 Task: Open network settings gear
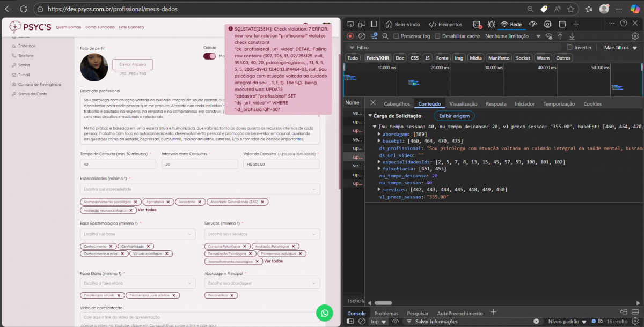click(x=635, y=36)
